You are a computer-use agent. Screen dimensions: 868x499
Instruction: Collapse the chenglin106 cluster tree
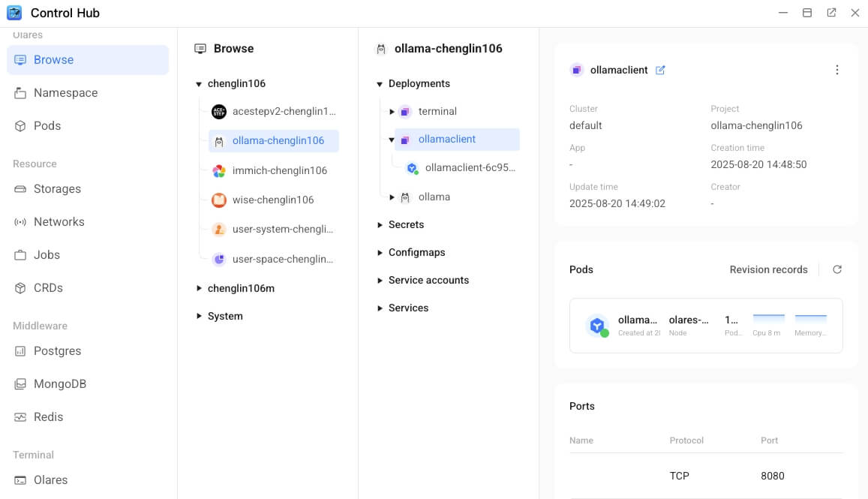[x=199, y=83]
